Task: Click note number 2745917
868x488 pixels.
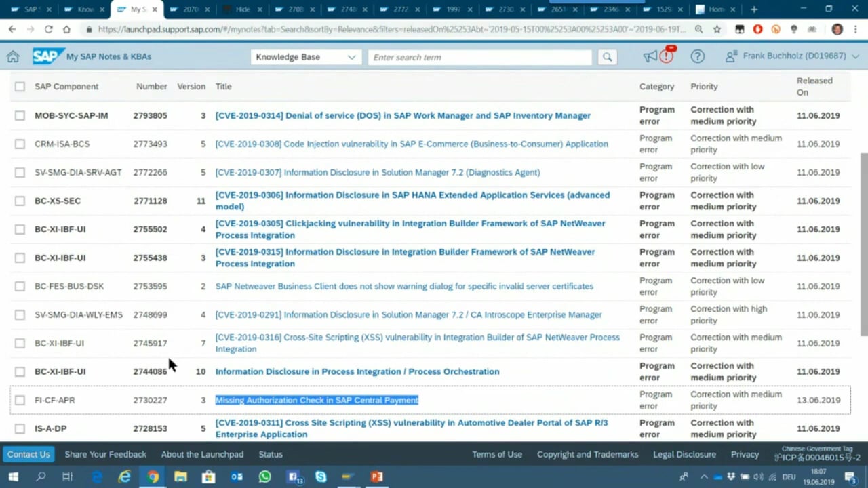Action: [150, 343]
